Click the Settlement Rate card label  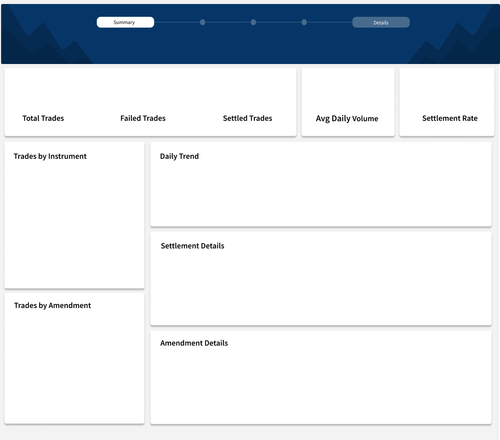pyautogui.click(x=450, y=118)
